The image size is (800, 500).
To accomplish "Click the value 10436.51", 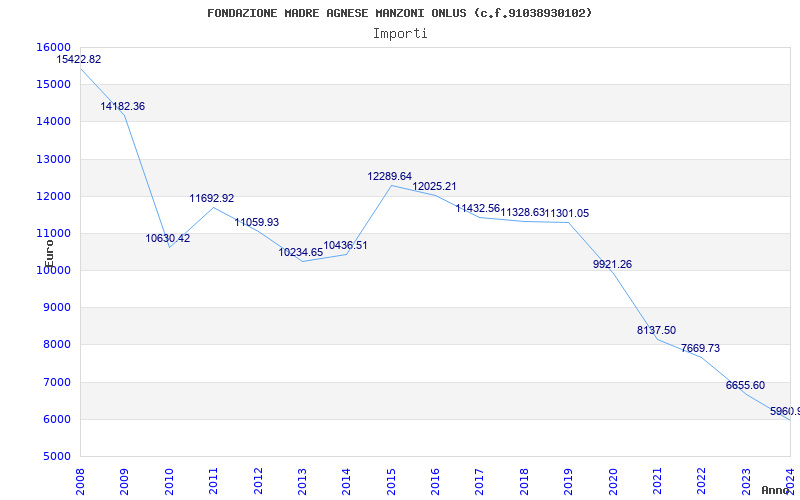I will pyautogui.click(x=345, y=245).
